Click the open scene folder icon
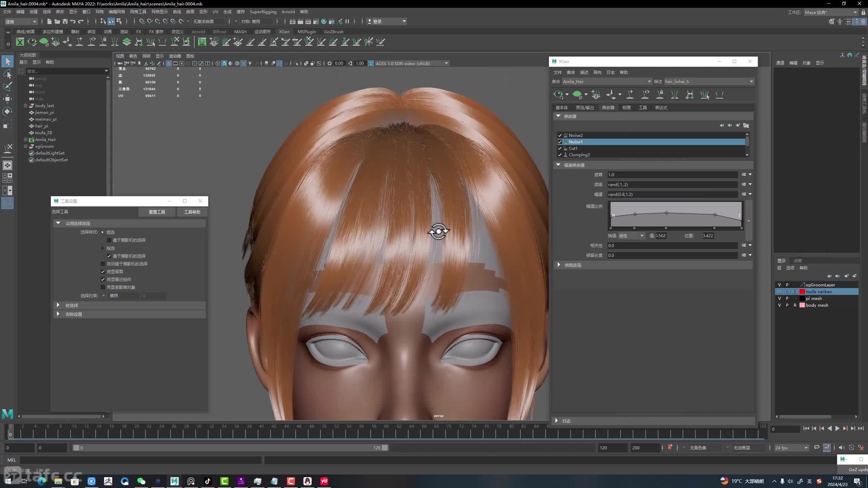The width and height of the screenshot is (868, 488). coord(57,21)
